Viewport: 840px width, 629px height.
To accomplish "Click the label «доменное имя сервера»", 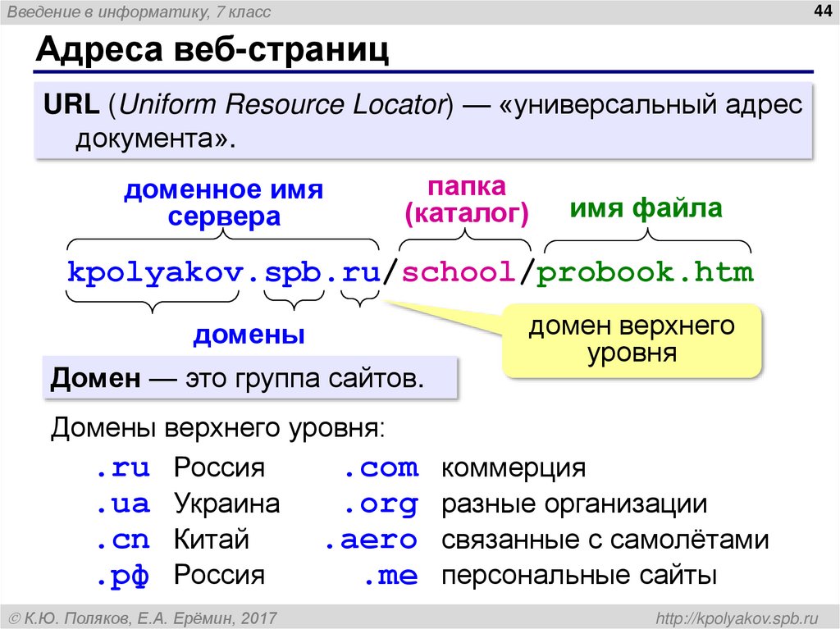I will pyautogui.click(x=223, y=202).
